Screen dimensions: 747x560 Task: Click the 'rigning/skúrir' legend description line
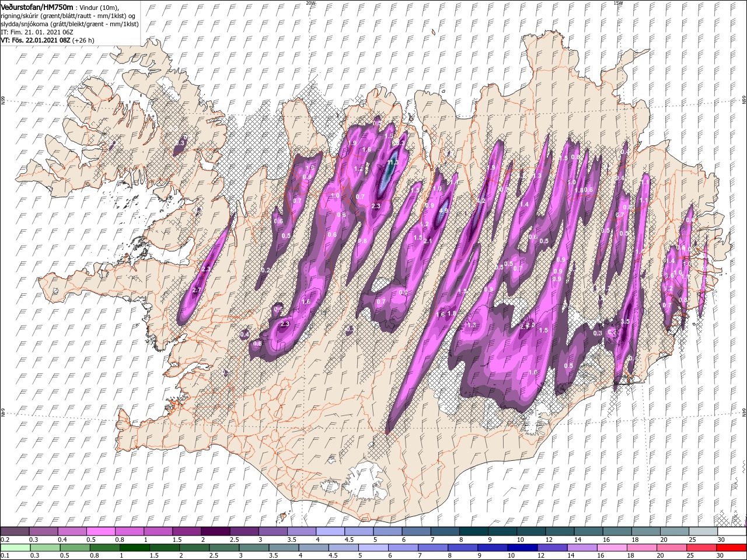67,16
